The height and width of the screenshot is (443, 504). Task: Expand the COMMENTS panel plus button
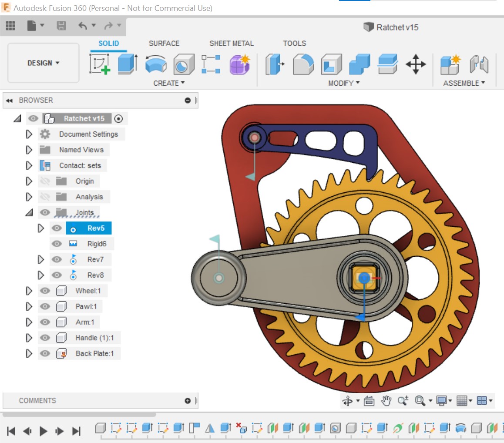pos(188,401)
